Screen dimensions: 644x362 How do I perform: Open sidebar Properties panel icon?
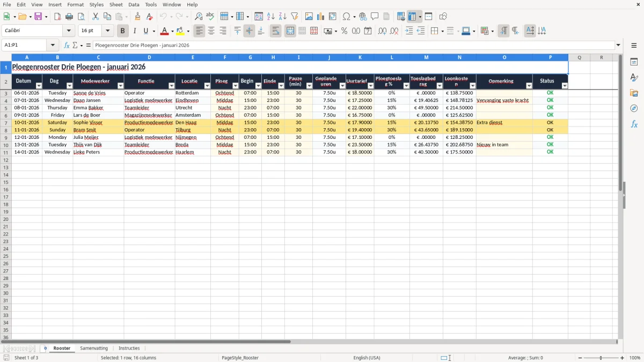coord(634,62)
